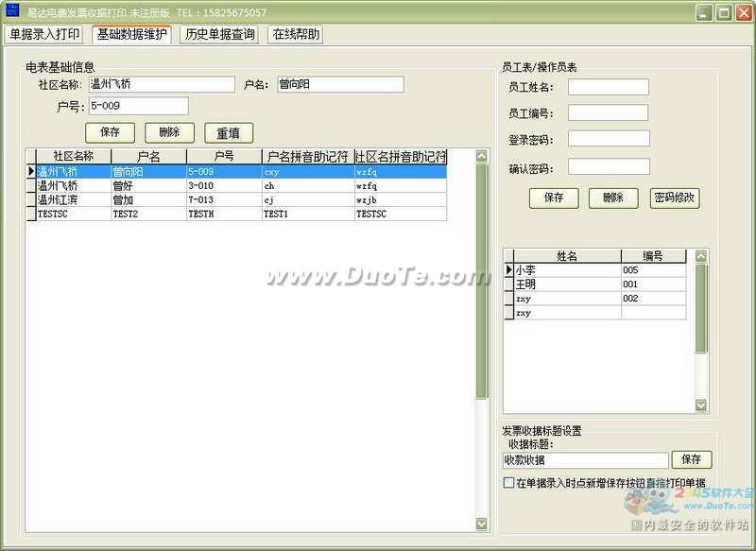Click the 户名拼音助记符 column header
The width and height of the screenshot is (756, 551).
[308, 156]
